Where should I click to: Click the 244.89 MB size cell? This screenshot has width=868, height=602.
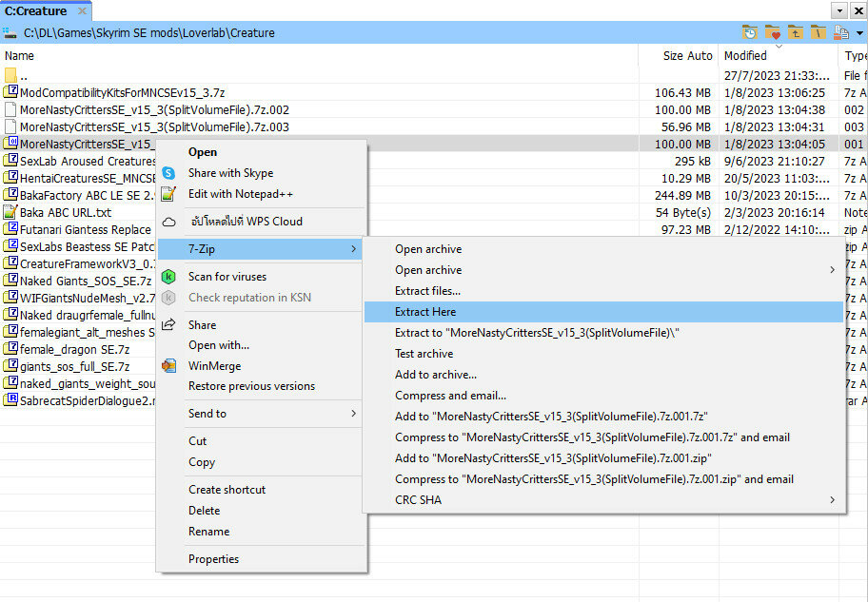[x=682, y=195]
